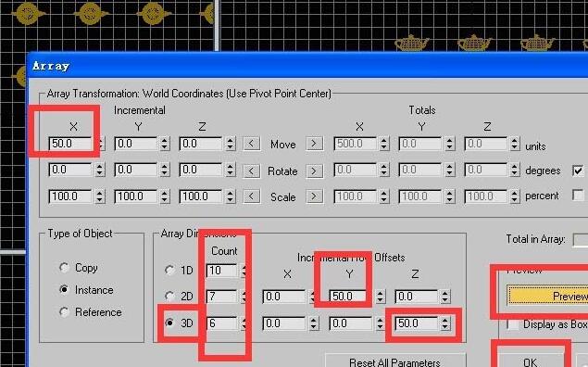Viewport: 588px width, 367px height.
Task: Click the Incremental Rotate Z value field
Action: point(201,170)
